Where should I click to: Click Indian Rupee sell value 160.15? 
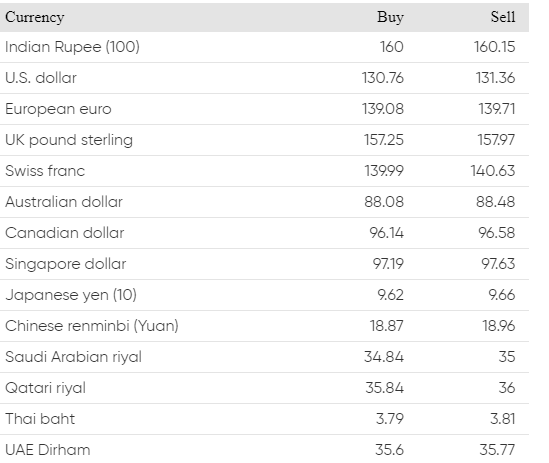(x=494, y=47)
